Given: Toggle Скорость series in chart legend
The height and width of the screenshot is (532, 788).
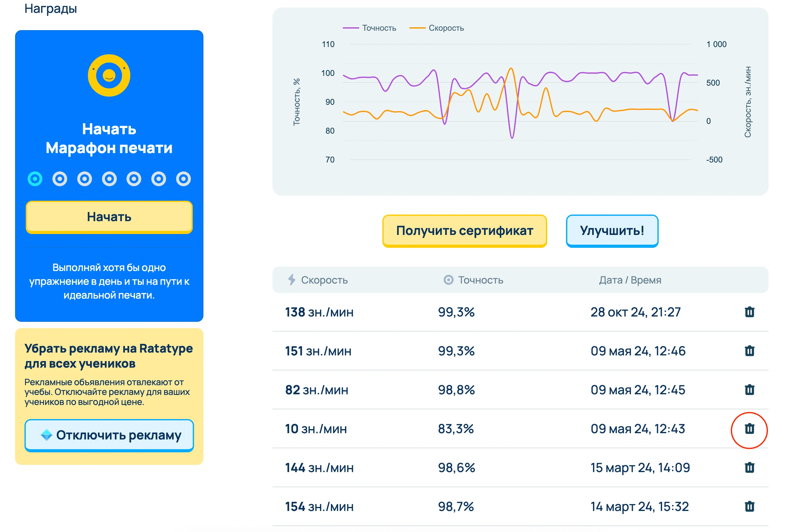Looking at the screenshot, I should point(437,28).
